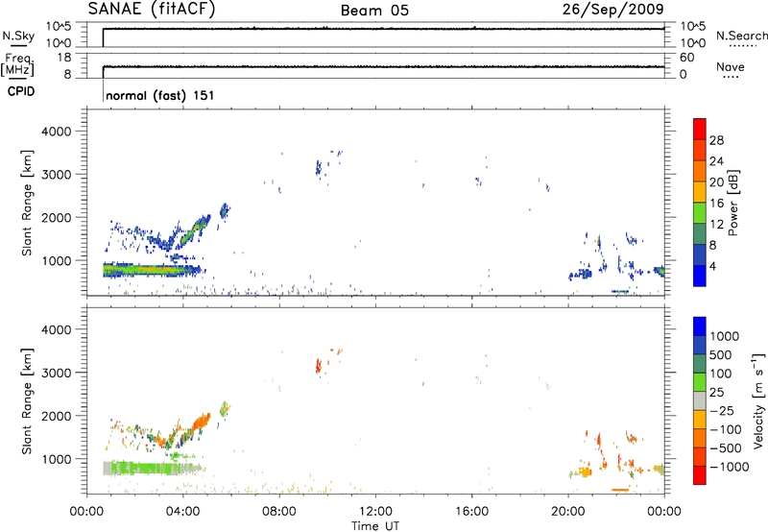Click the CPID label
This screenshot has height=532, width=768.
point(21,91)
